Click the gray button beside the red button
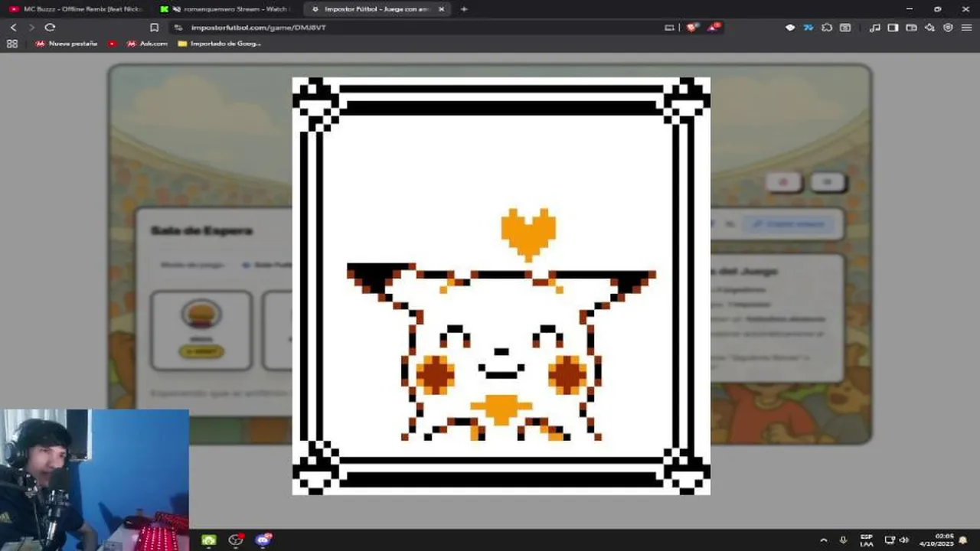980x551 pixels. point(827,182)
